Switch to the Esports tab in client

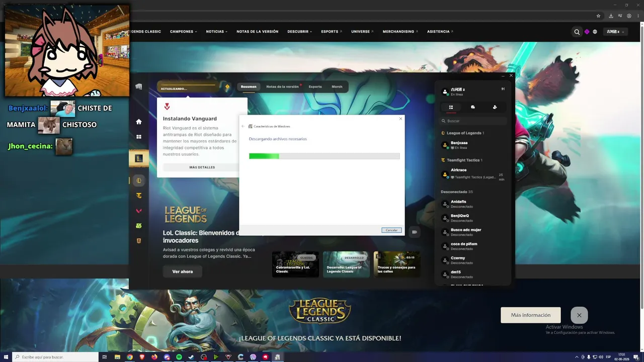(x=315, y=86)
